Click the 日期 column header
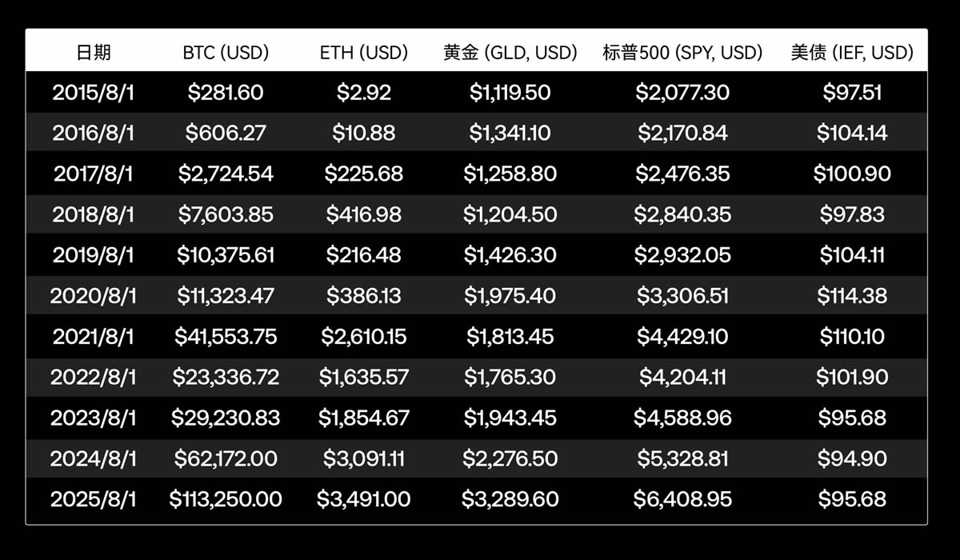 click(x=94, y=53)
